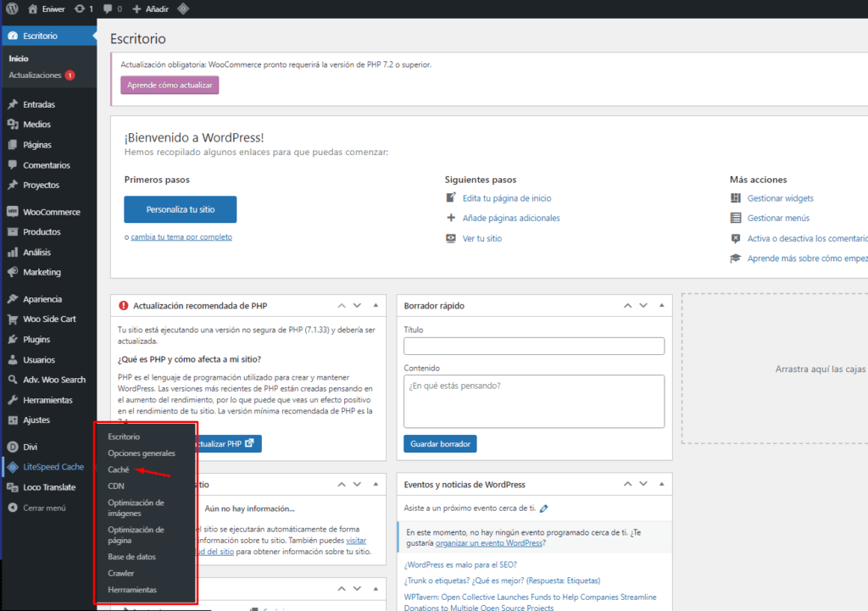Open the pending updates counter icon
Viewport: 868px width, 611px height.
[80, 8]
